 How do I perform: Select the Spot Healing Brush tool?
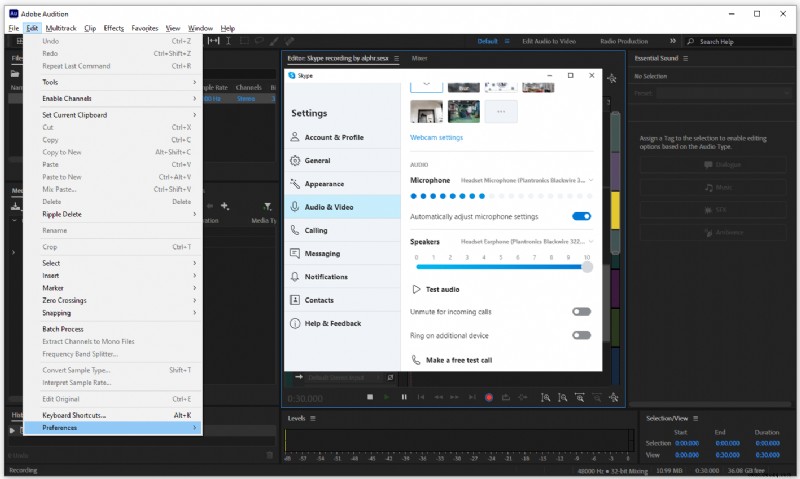(x=289, y=41)
